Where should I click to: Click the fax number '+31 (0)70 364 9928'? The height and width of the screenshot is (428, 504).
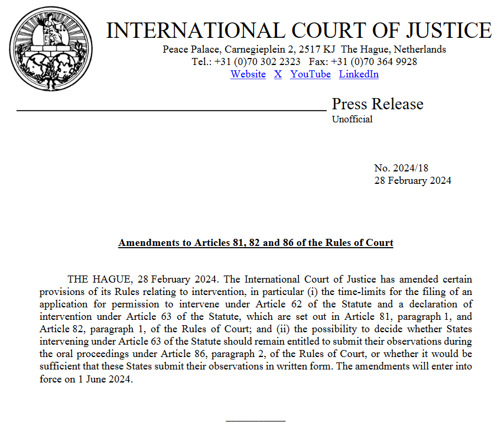[374, 61]
